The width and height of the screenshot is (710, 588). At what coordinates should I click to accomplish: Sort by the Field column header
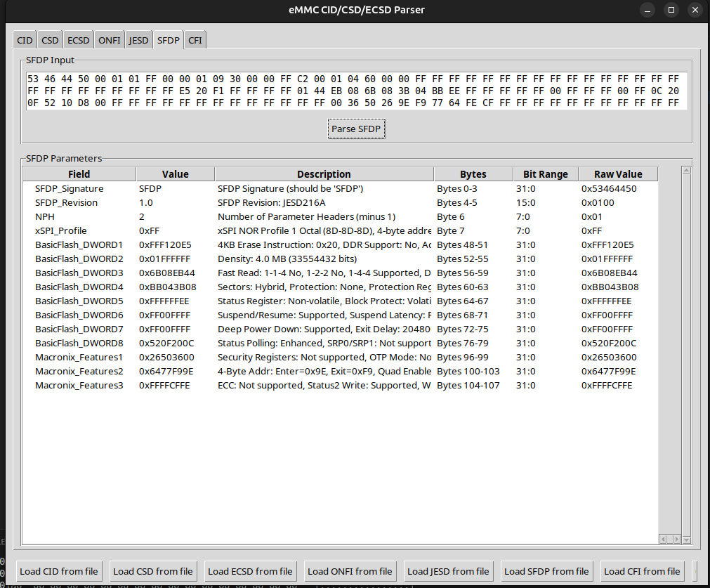[x=79, y=174]
